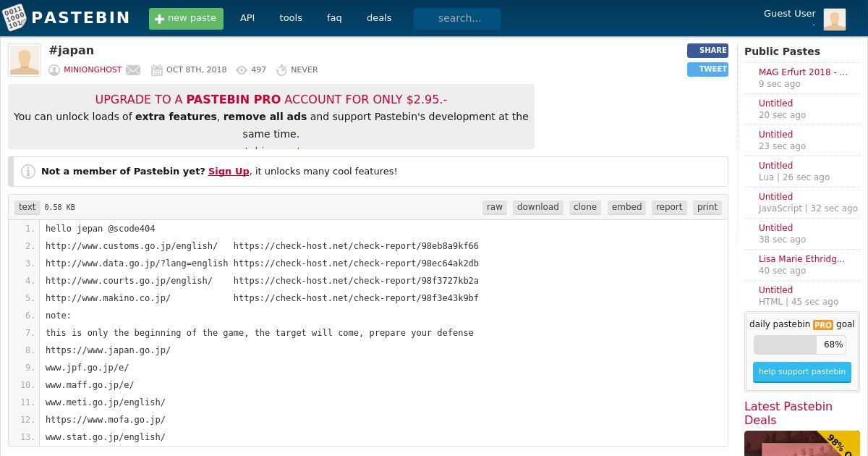Open MAG Erfurt 2018 public paste
The height and width of the screenshot is (456, 868).
click(x=803, y=72)
